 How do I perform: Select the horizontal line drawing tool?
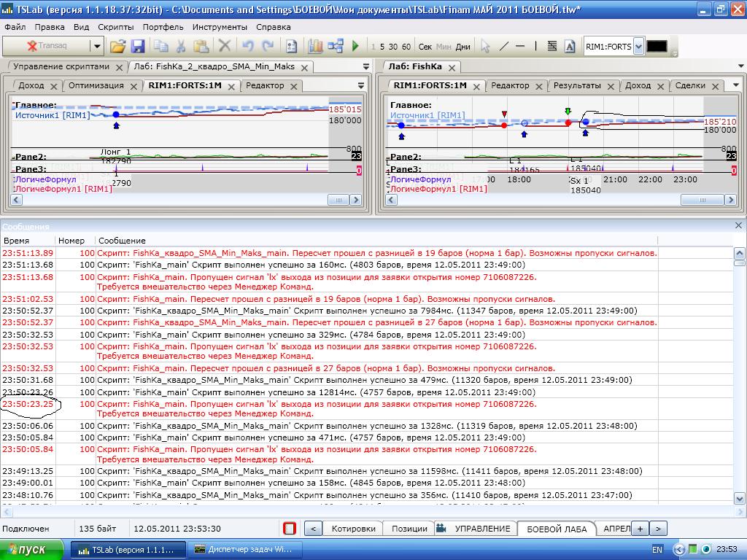tap(520, 47)
